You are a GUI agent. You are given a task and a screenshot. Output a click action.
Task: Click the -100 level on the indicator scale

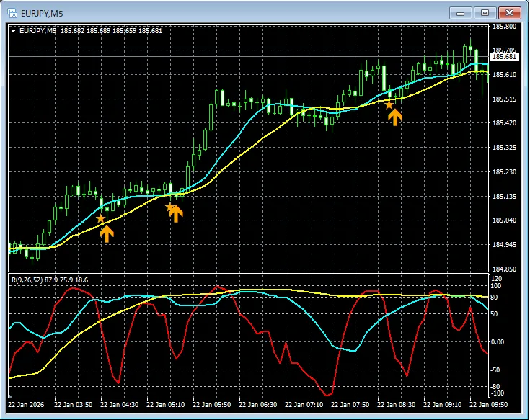click(498, 394)
